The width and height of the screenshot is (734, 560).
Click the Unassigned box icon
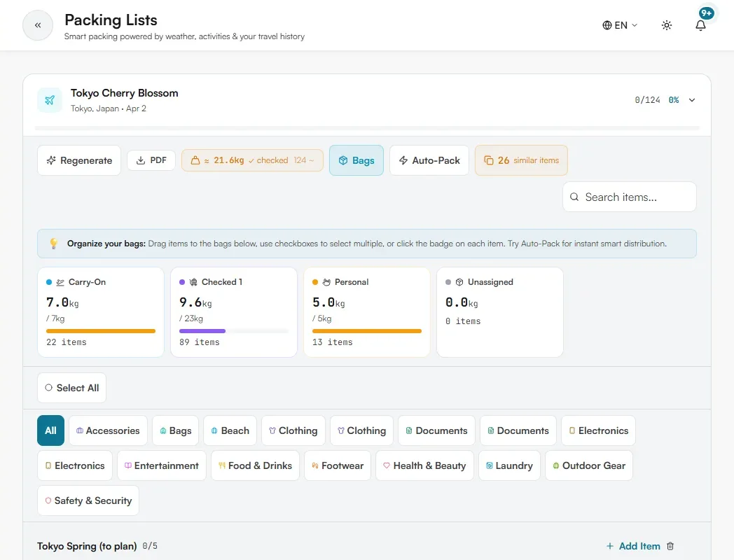point(459,282)
